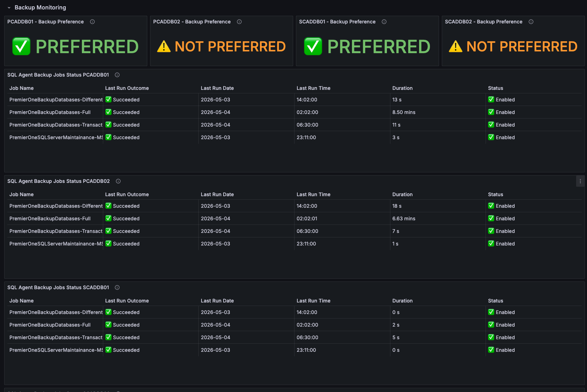The image size is (587, 392).
Task: Select SCADDB01 PREFERRED status value
Action: pos(367,47)
